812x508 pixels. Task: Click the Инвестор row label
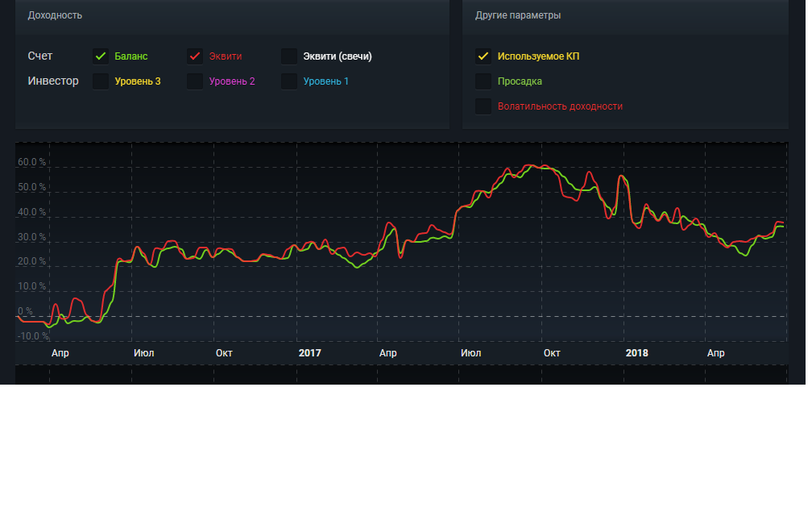(x=53, y=81)
